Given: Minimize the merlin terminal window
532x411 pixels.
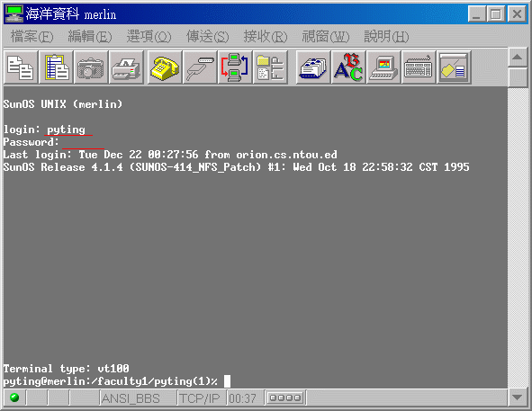Looking at the screenshot, I should [x=477, y=14].
